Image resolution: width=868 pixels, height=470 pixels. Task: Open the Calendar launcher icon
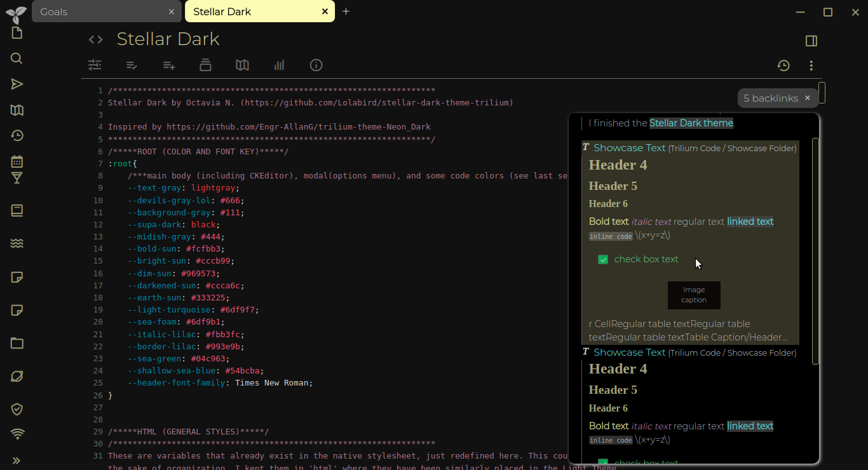point(16,161)
